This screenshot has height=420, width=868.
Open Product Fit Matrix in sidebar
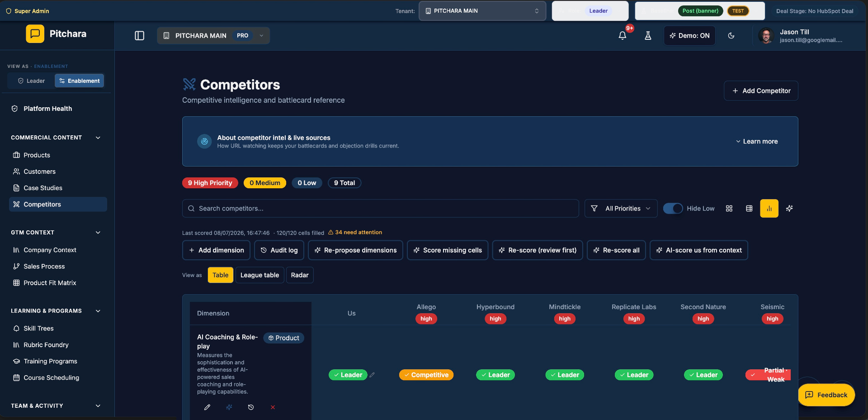(58, 283)
